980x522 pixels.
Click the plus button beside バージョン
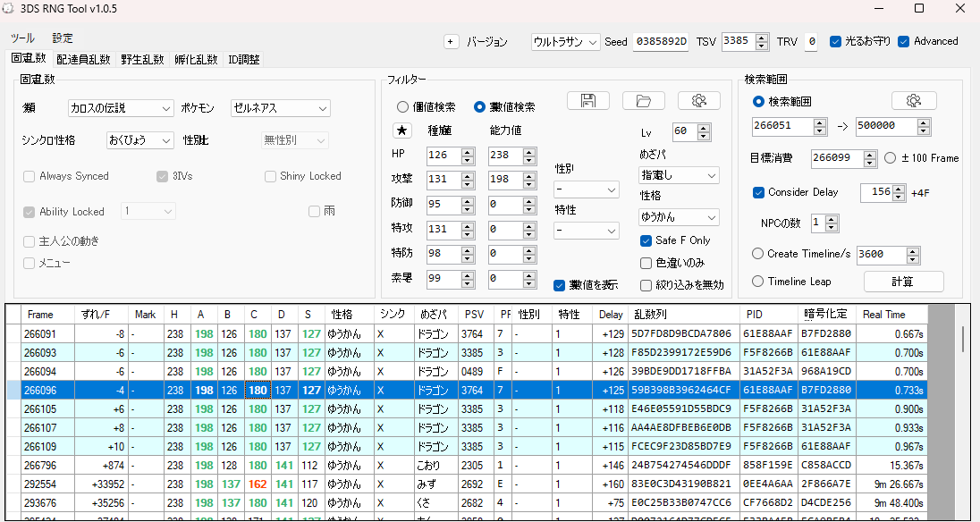pyautogui.click(x=451, y=42)
